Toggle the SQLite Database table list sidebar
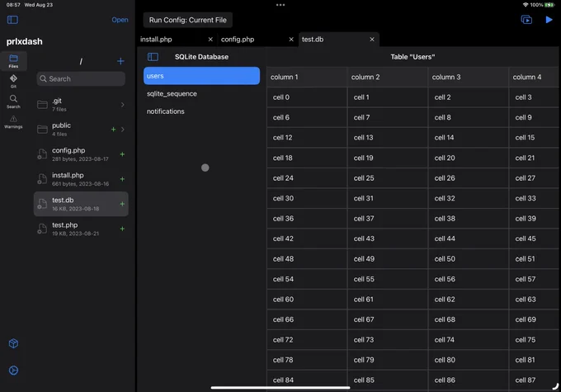Image resolution: width=561 pixels, height=392 pixels. tap(153, 57)
